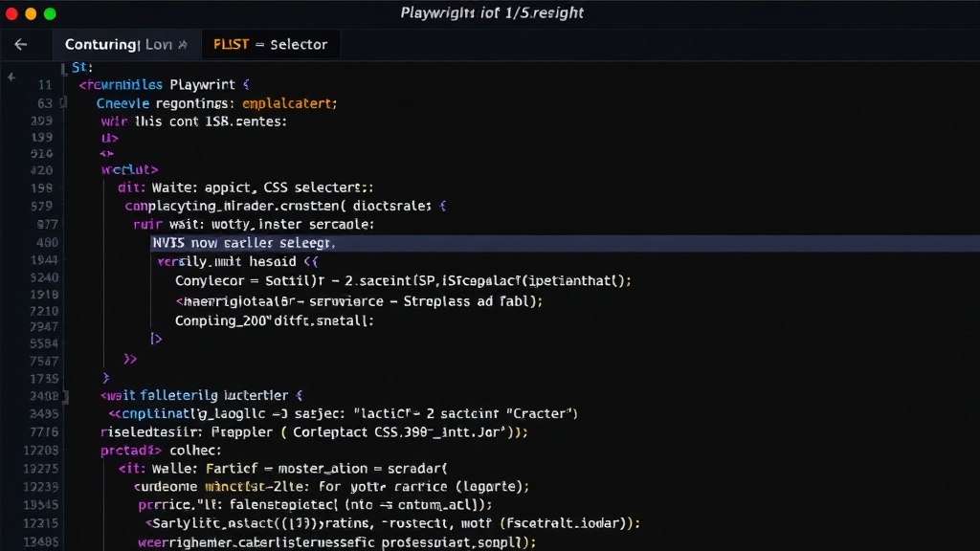Click the green maximize window button
This screenshot has height=551, width=980.
point(50,13)
